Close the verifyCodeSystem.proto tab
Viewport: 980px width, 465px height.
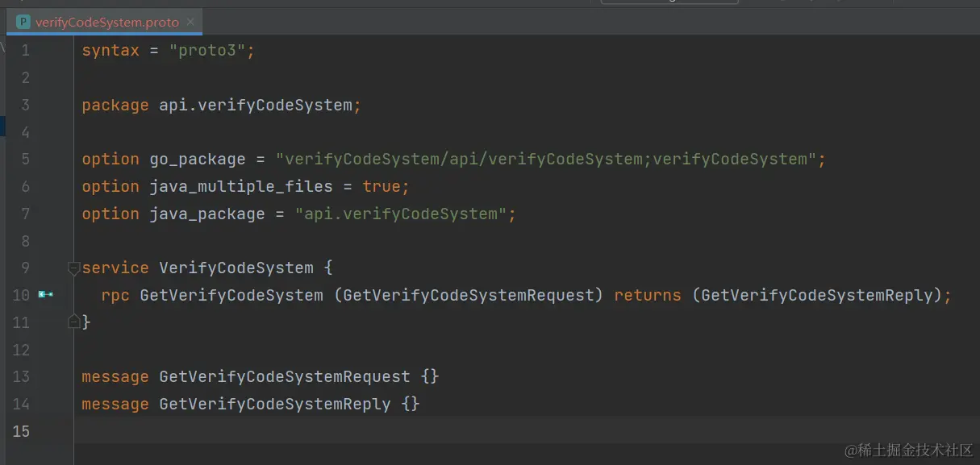[x=190, y=23]
